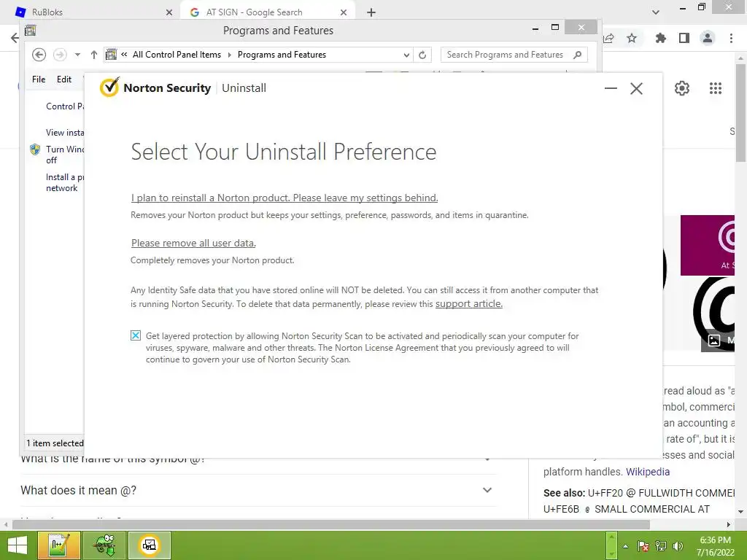Open the green frog app in taskbar

[104, 545]
